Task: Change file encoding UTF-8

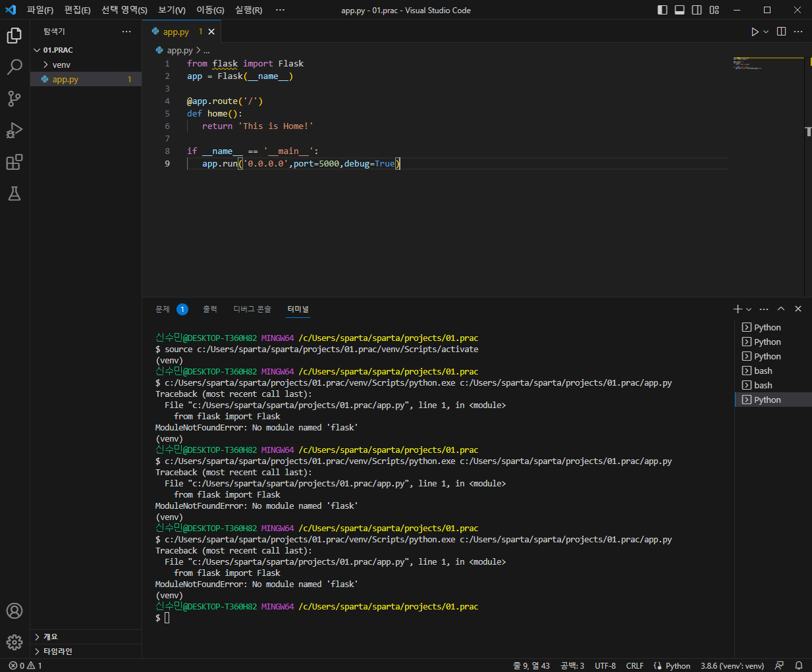Action: [605, 665]
